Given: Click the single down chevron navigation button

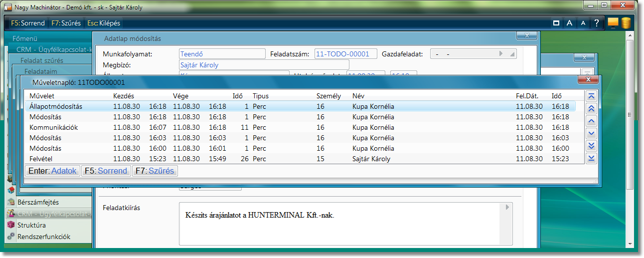Looking at the screenshot, I should pyautogui.click(x=592, y=134).
